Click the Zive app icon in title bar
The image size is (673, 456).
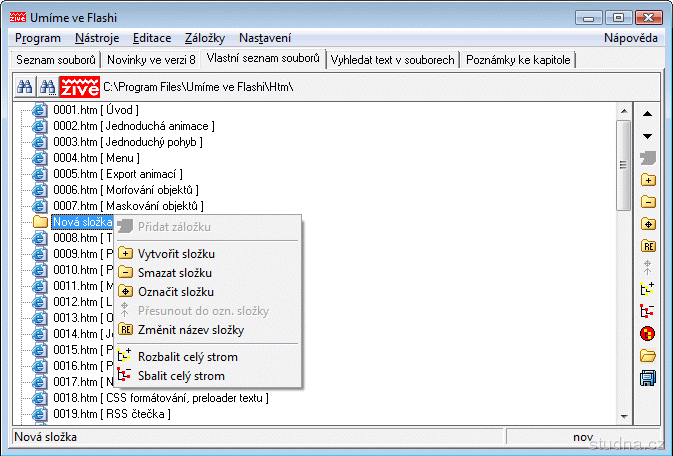[x=18, y=17]
